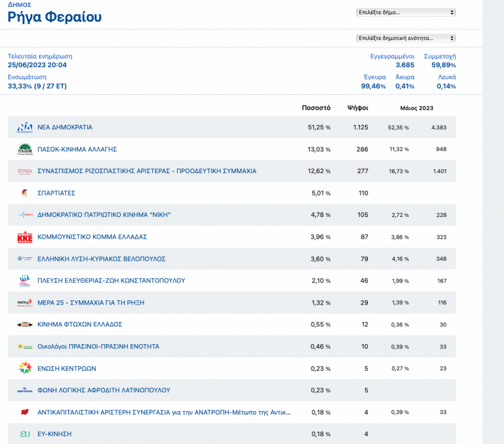Click the Κίνημα Φτωχών Ελλάδος logo
This screenshot has height=444, width=504.
pyautogui.click(x=25, y=325)
